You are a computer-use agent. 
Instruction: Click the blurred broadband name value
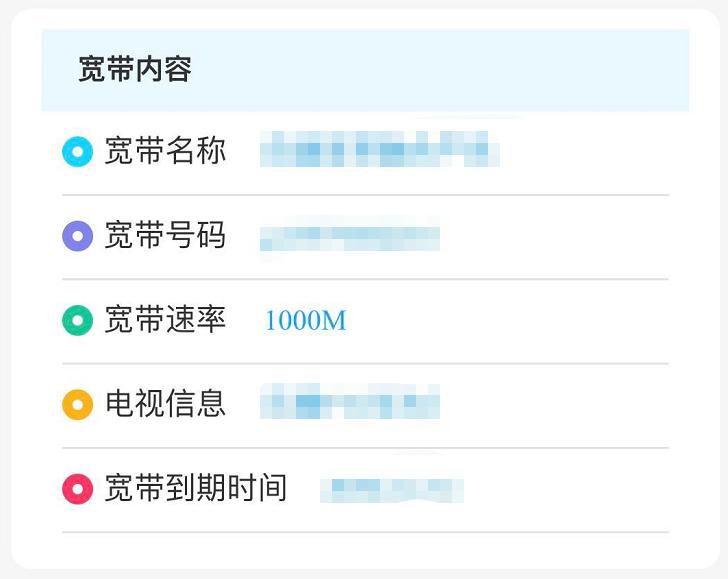pyautogui.click(x=379, y=153)
